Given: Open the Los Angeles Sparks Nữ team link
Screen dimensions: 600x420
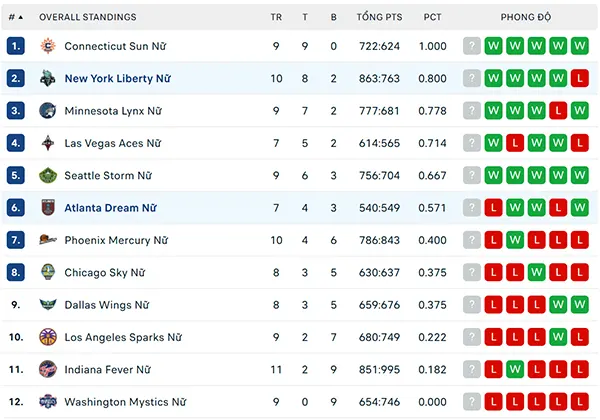Looking at the screenshot, I should 123,337.
